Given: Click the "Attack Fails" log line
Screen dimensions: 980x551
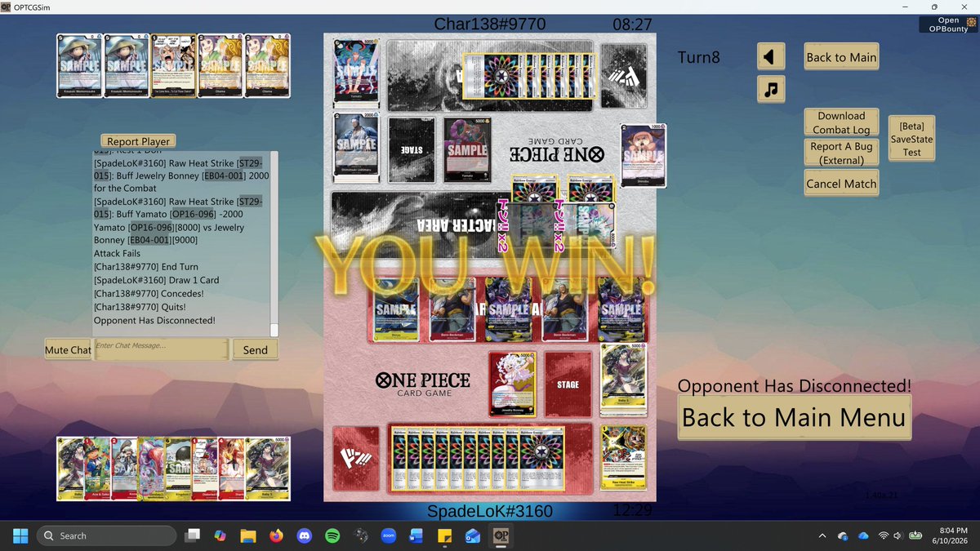Looking at the screenshot, I should [x=117, y=254].
